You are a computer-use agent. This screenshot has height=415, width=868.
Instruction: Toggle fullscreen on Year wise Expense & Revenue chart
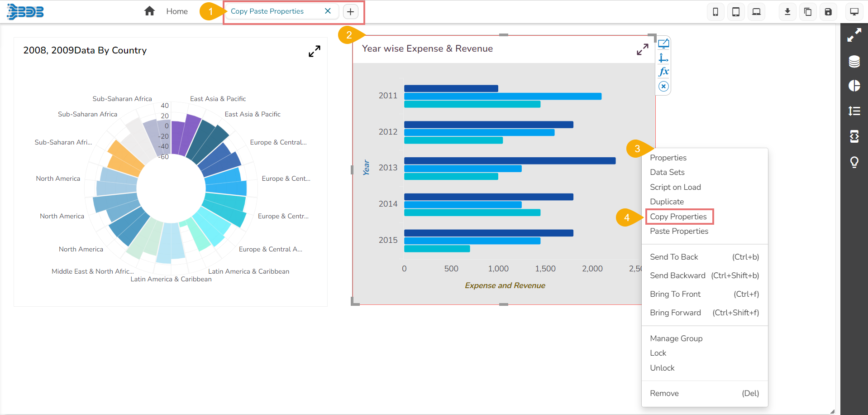[643, 49]
